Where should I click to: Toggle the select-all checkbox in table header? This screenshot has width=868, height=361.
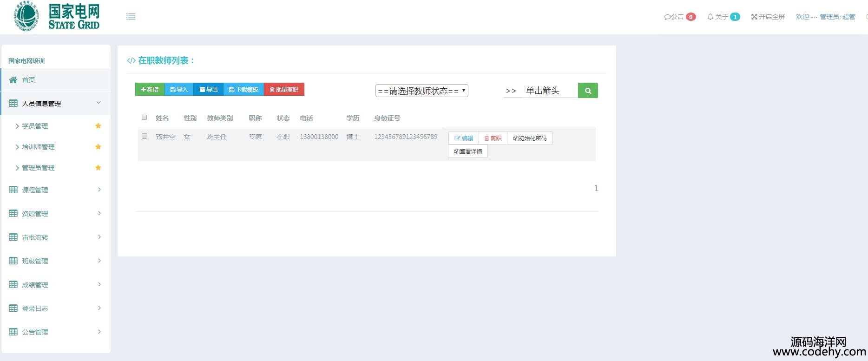click(144, 118)
